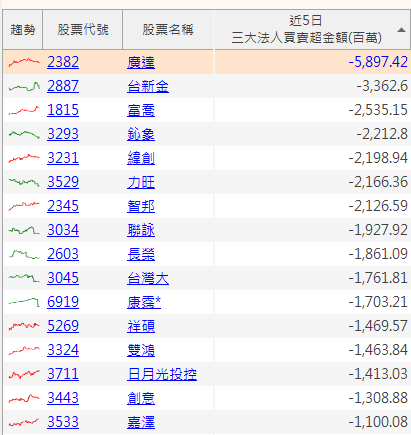Viewport: 411px width, 435px height.
Task: Open 聯詠 stock name link
Action: [141, 230]
